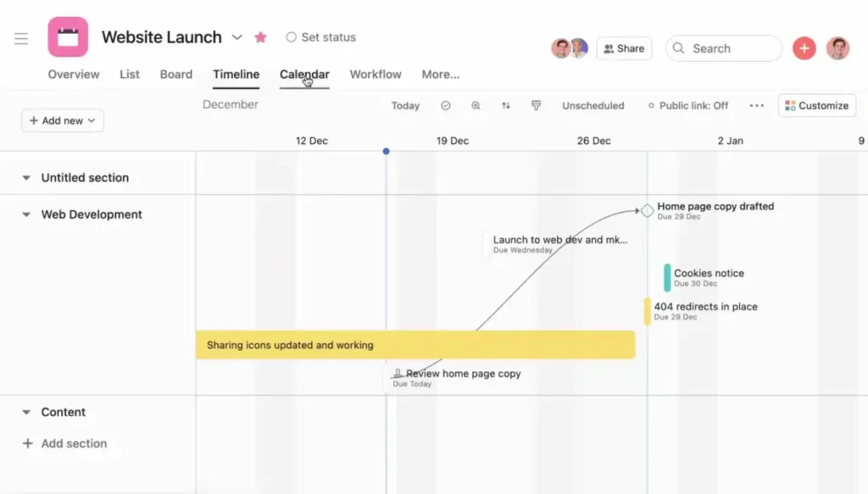
Task: Switch to the Board tab
Action: (x=176, y=75)
